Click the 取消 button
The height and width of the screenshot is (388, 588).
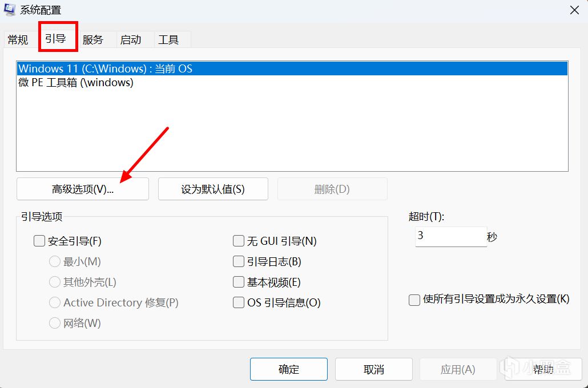pos(374,369)
